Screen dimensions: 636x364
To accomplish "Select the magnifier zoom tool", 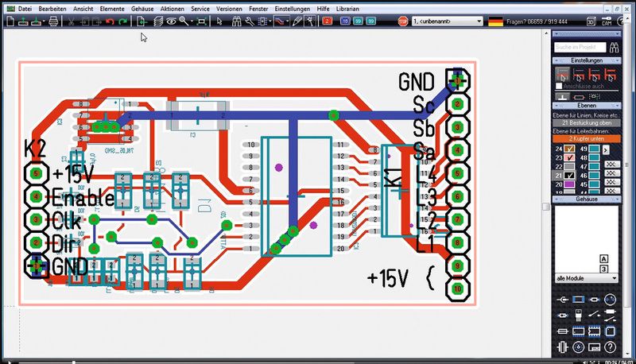I will click(184, 21).
